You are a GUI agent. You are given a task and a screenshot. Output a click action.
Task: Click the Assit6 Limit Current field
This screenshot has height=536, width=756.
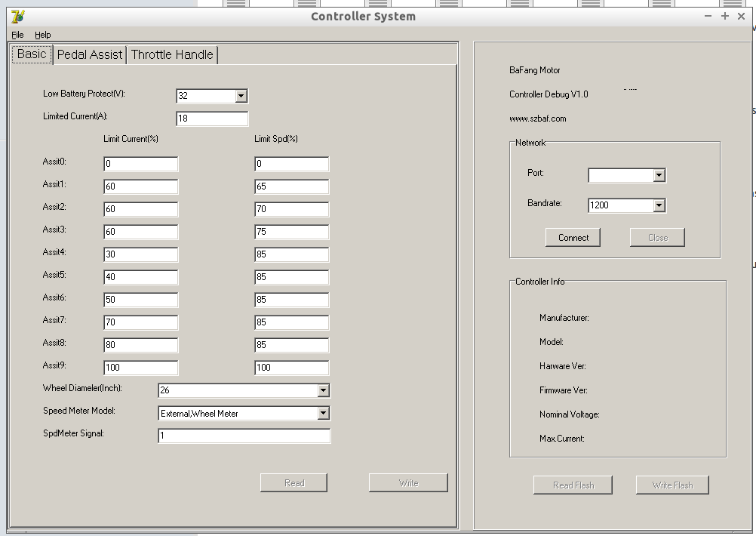click(x=141, y=300)
